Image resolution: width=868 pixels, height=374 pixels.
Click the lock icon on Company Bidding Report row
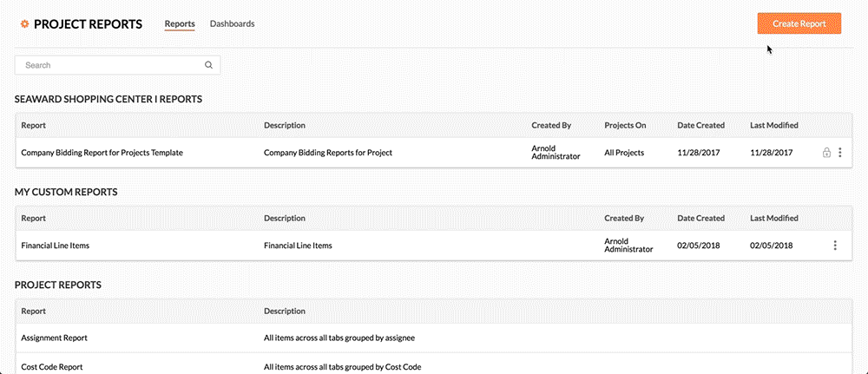pos(826,153)
